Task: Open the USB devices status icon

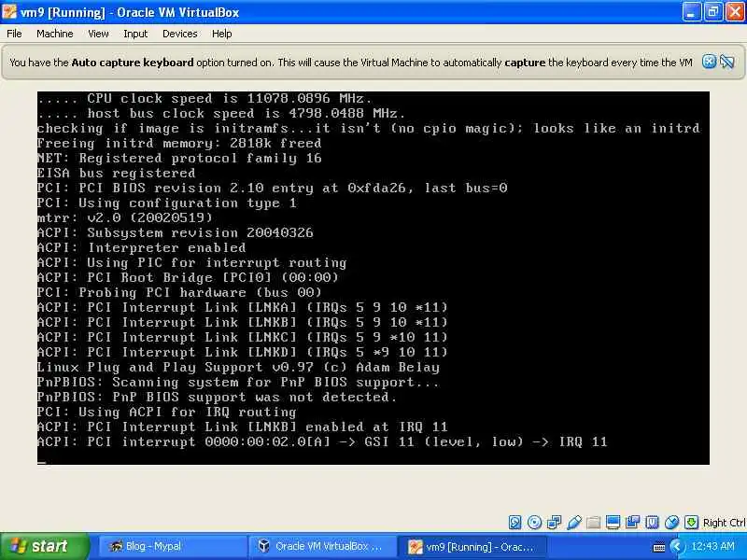Action: (x=573, y=523)
